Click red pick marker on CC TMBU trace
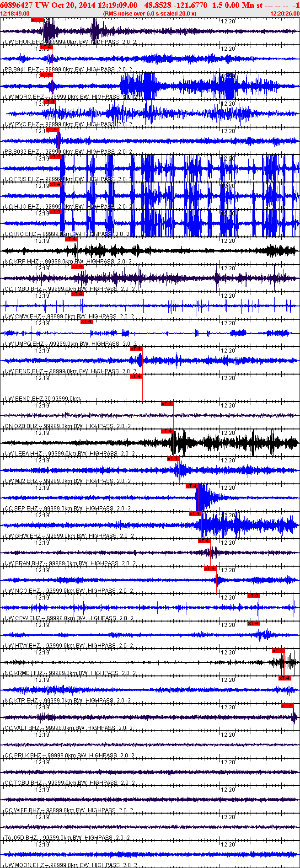The image size is (300, 868). [x=77, y=267]
